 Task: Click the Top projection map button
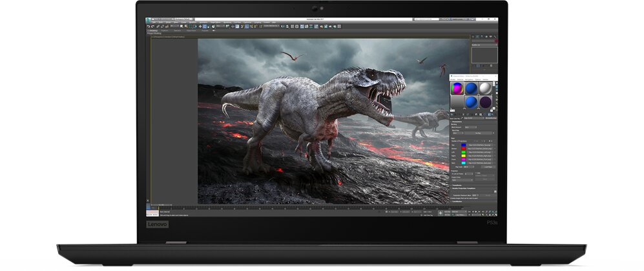coord(480,145)
